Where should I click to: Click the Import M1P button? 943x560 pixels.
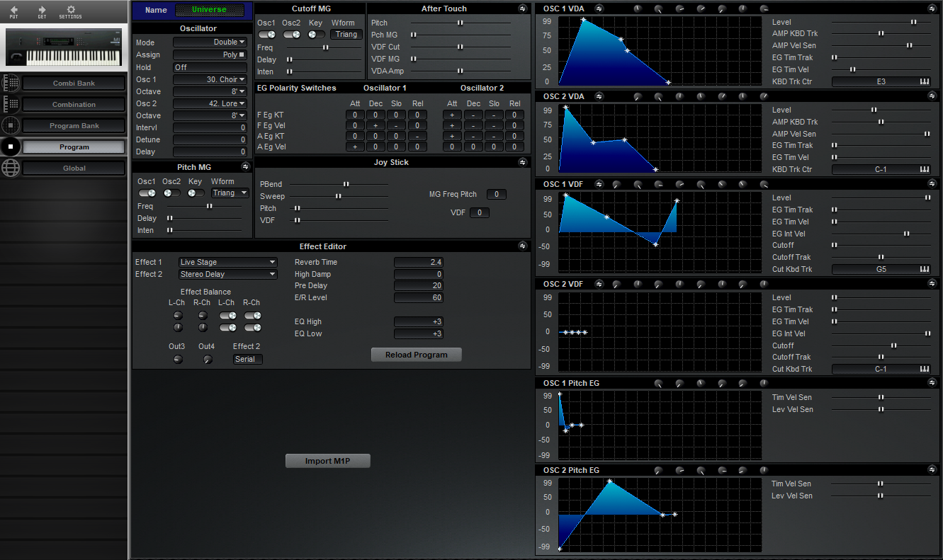327,461
